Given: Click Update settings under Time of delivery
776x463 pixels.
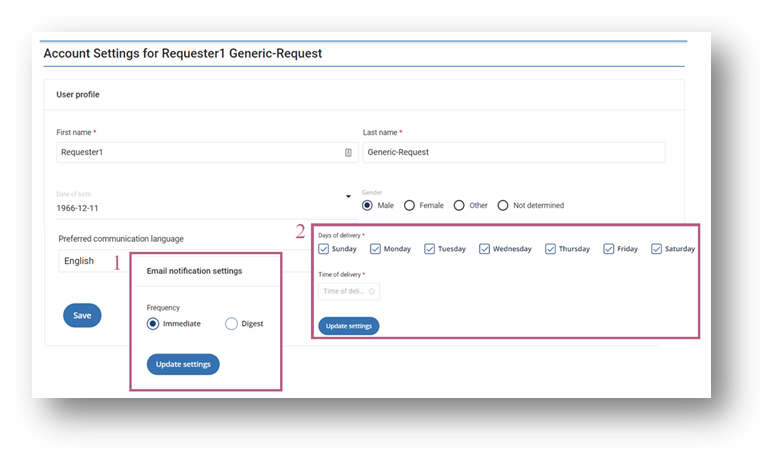Looking at the screenshot, I should 349,326.
